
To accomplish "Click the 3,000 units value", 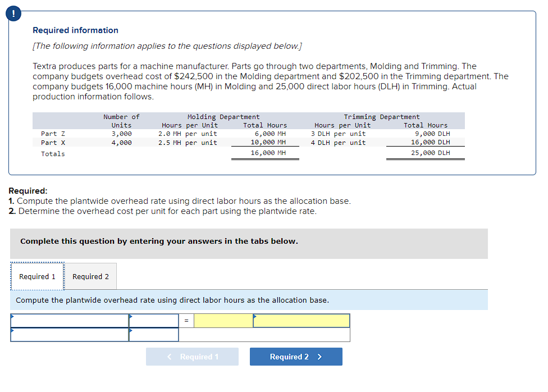I will 122,134.
